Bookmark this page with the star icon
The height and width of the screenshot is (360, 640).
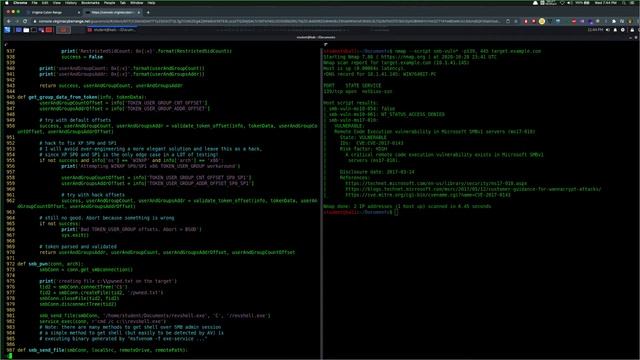tap(516, 21)
